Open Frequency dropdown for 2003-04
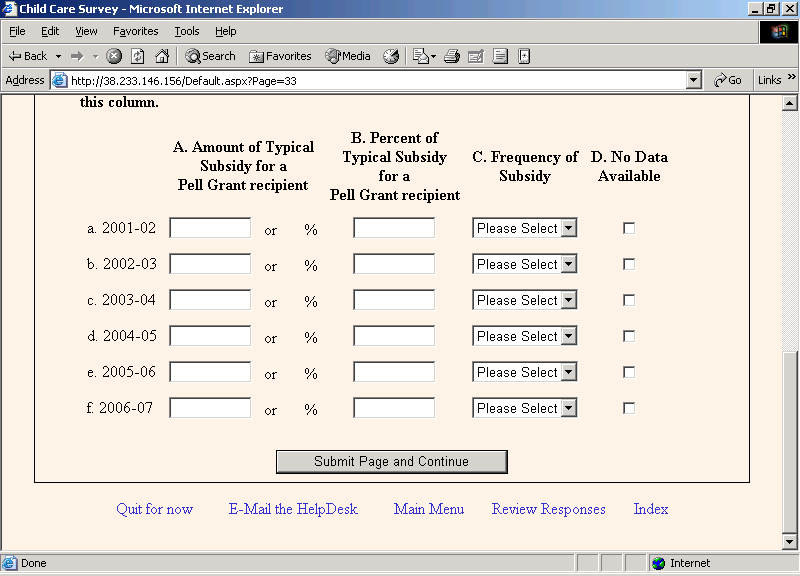Viewport: 800px width, 576px height. [524, 300]
